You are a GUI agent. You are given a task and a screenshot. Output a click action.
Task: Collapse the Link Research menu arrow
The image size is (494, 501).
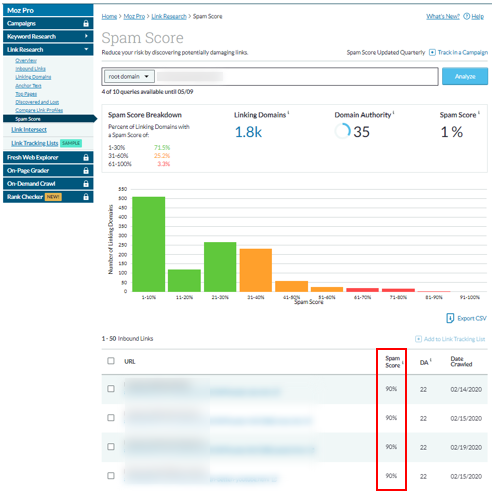click(86, 49)
